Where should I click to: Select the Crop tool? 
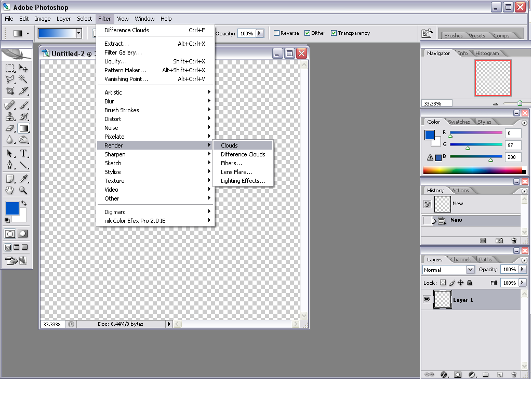coord(10,91)
